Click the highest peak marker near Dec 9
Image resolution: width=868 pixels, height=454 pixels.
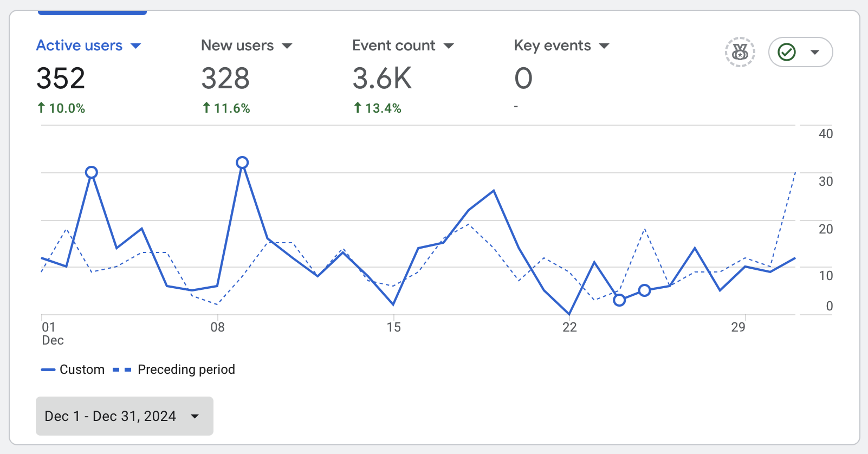pos(242,163)
